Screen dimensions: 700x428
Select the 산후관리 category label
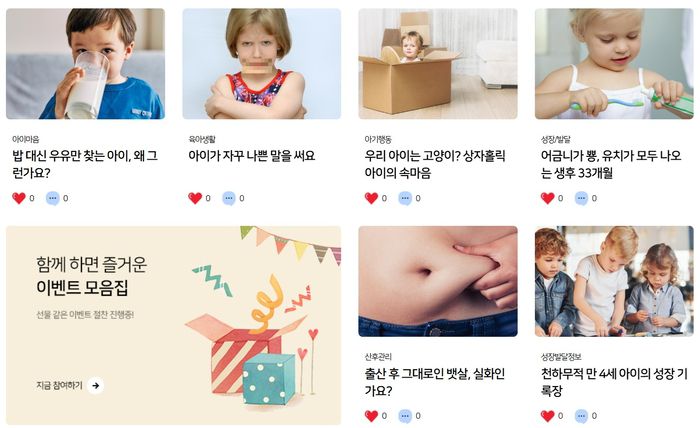pyautogui.click(x=378, y=357)
